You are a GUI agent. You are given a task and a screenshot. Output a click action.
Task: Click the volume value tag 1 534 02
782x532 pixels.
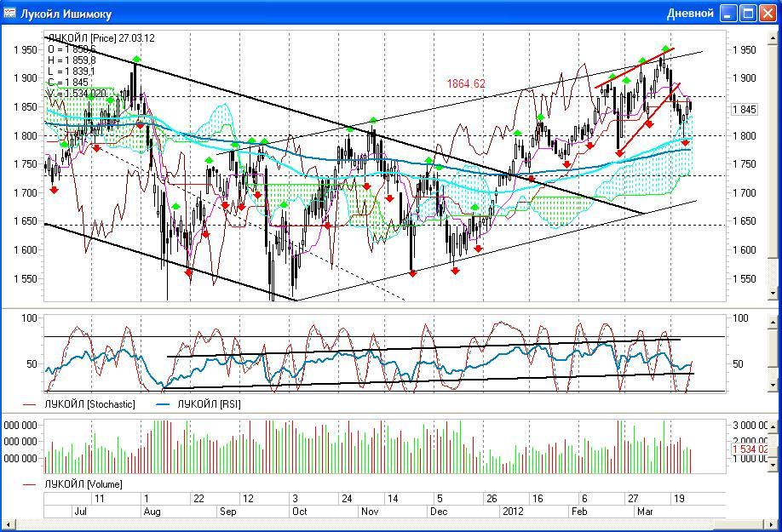pos(749,449)
